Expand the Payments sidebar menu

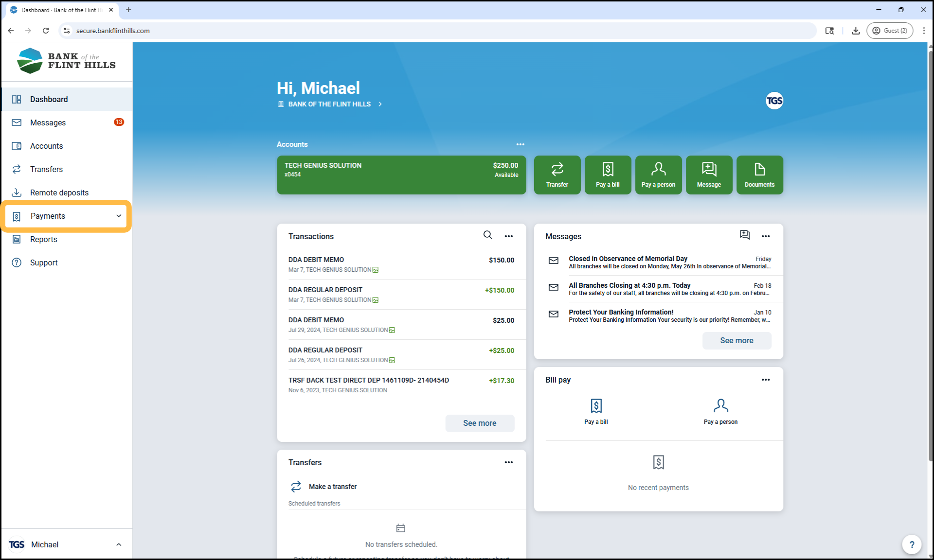(66, 216)
